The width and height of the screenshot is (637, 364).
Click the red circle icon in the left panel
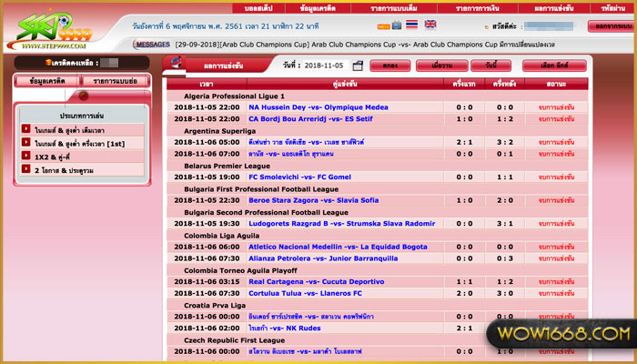[x=84, y=96]
